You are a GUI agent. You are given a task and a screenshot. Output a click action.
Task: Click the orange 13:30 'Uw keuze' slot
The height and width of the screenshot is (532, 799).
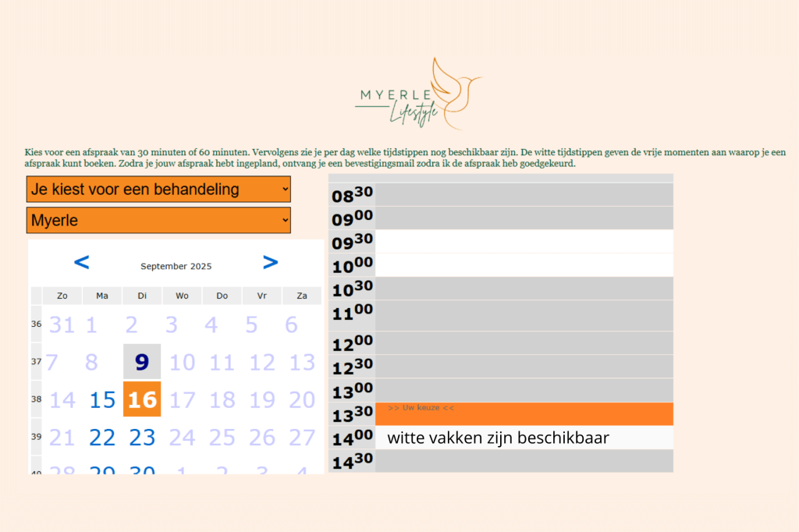(x=524, y=414)
